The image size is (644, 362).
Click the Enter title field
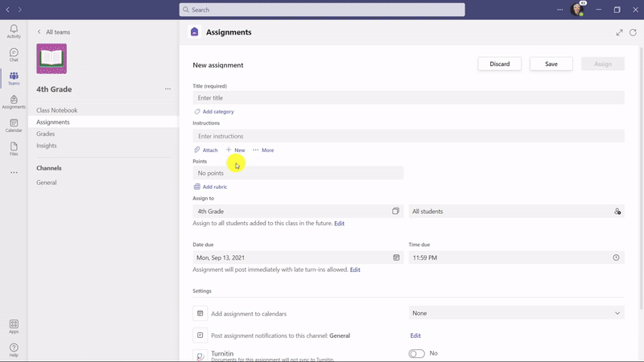click(x=408, y=97)
